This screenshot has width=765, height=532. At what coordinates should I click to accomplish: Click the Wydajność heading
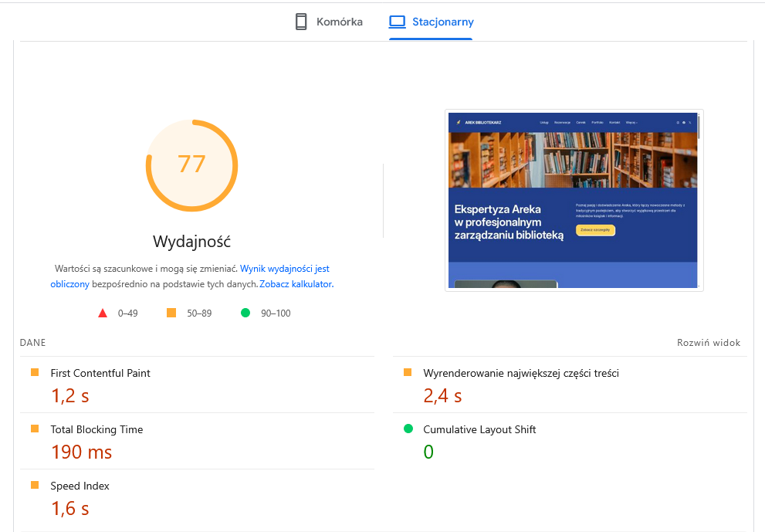tap(191, 241)
